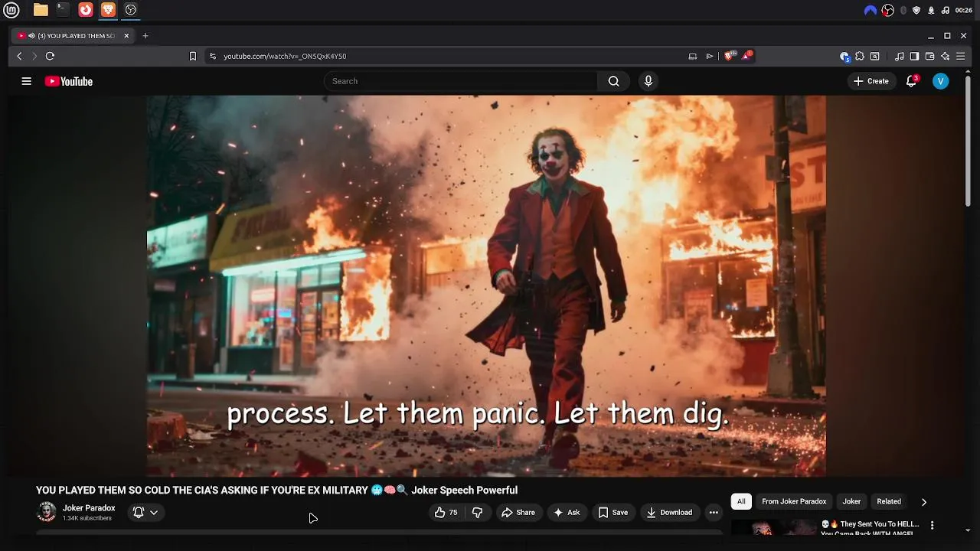The height and width of the screenshot is (551, 980).
Task: Go back to the previous page
Action: coord(20,56)
